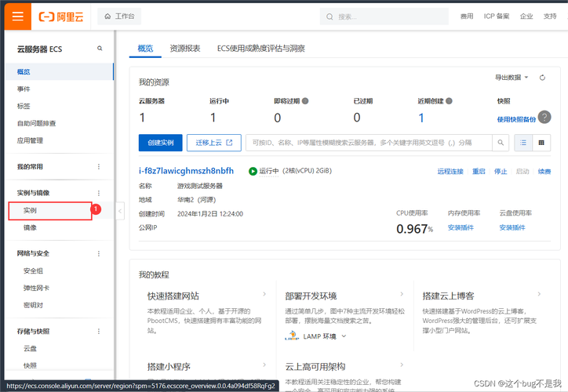This screenshot has height=392, width=568.
Task: Open the 使用快照备份 link
Action: click(516, 119)
